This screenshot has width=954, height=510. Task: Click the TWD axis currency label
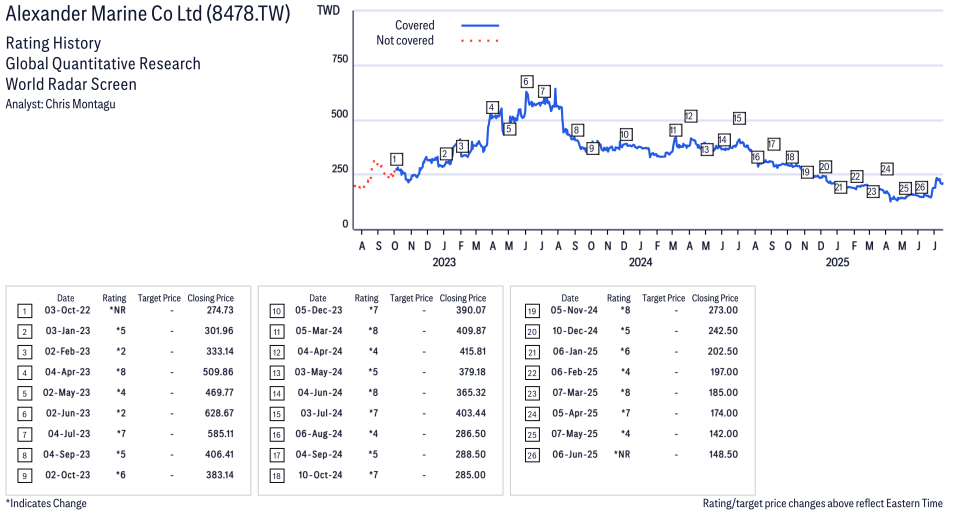click(x=328, y=10)
